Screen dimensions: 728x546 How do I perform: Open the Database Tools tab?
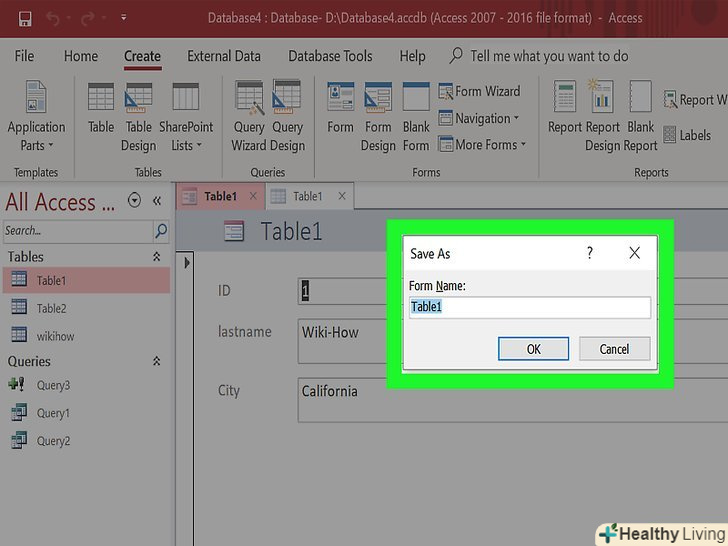pos(330,56)
